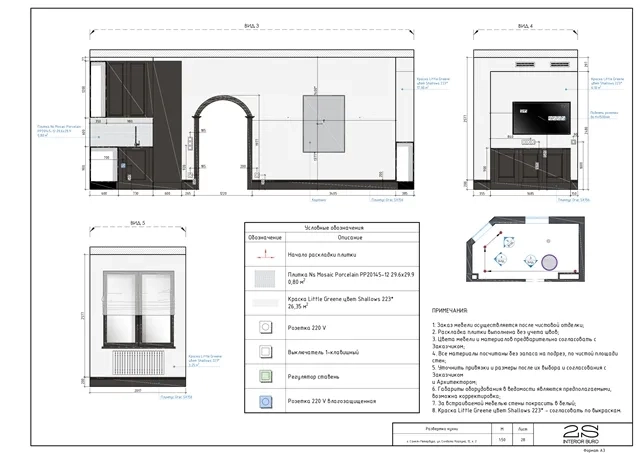The width and height of the screenshot is (640, 453).
Task: Click the tile layout start marker in legend
Action: pos(265,256)
